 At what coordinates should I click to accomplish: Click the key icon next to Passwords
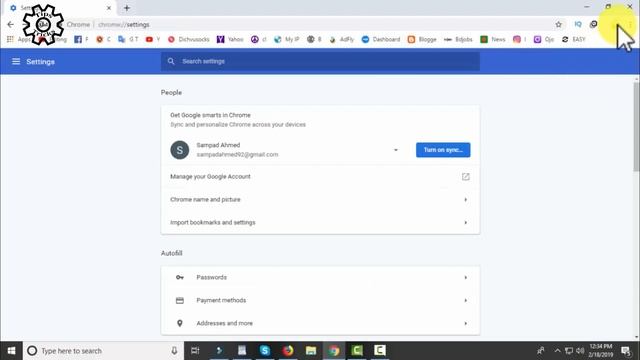180,277
